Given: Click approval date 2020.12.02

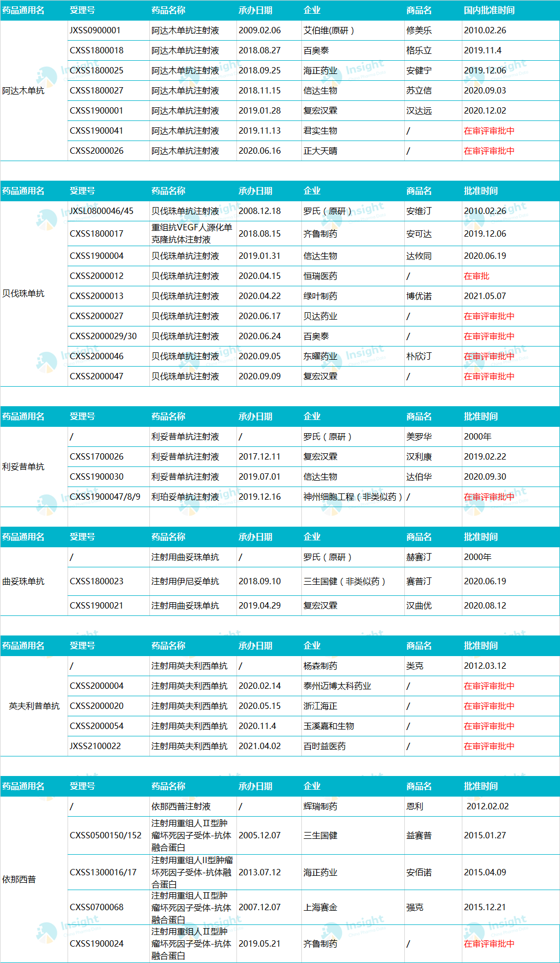Looking at the screenshot, I should coord(485,111).
